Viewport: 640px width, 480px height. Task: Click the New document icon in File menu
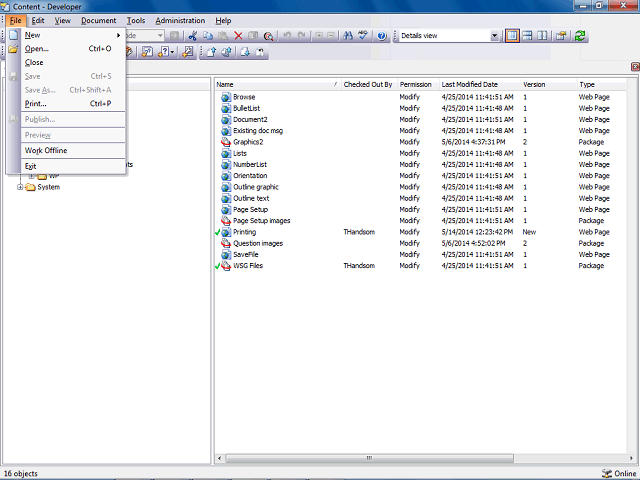tap(13, 35)
